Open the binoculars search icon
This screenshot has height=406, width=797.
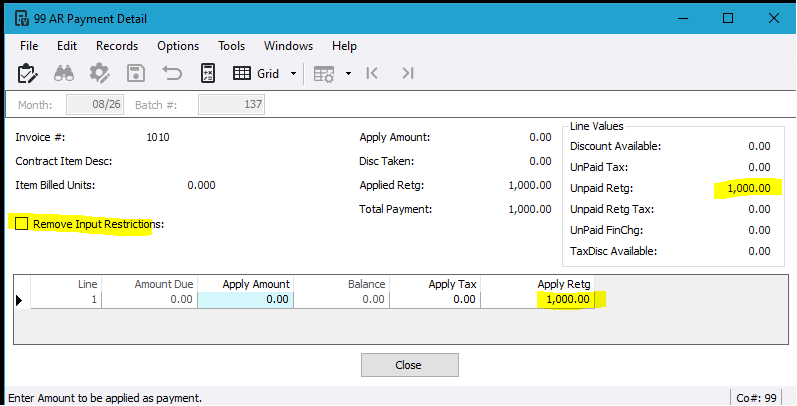tap(64, 74)
